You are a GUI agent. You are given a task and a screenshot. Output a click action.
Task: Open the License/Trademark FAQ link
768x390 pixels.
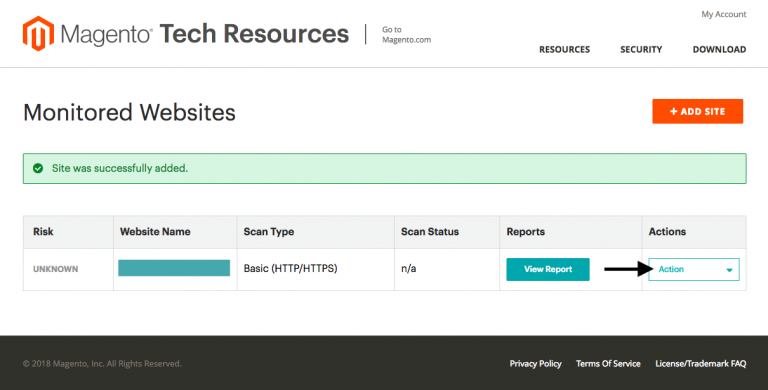[x=700, y=364]
